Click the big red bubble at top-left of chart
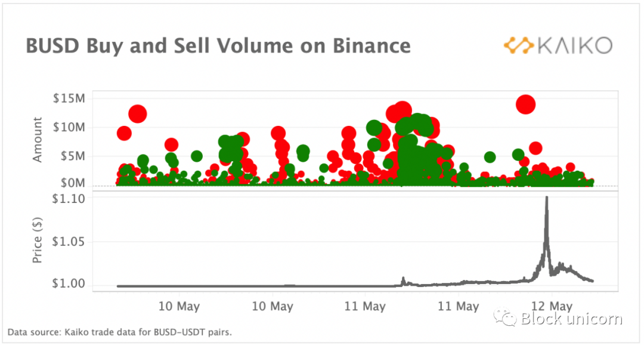The height and width of the screenshot is (345, 644). tap(138, 114)
